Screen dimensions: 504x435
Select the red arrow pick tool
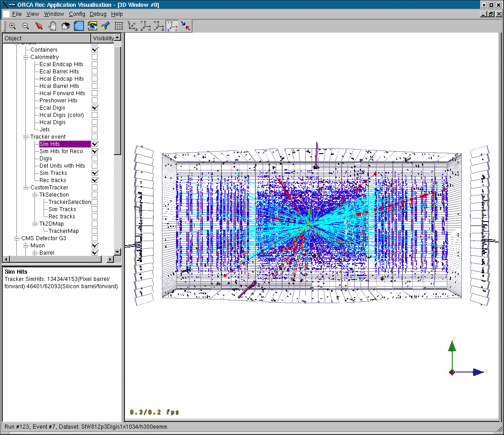pos(39,26)
